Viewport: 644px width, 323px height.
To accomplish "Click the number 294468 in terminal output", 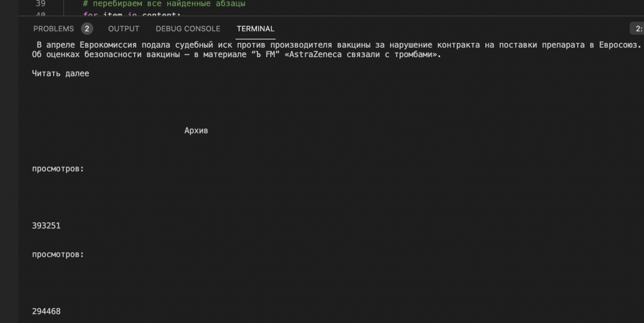I will (47, 311).
